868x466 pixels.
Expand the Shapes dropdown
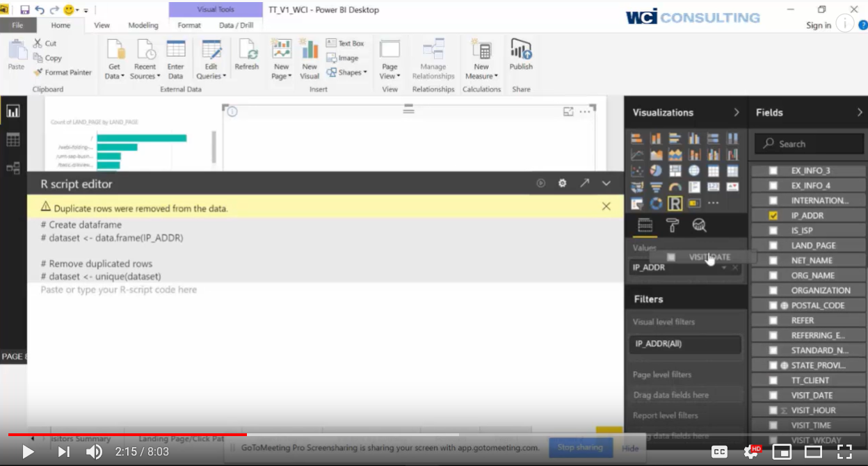(346, 72)
